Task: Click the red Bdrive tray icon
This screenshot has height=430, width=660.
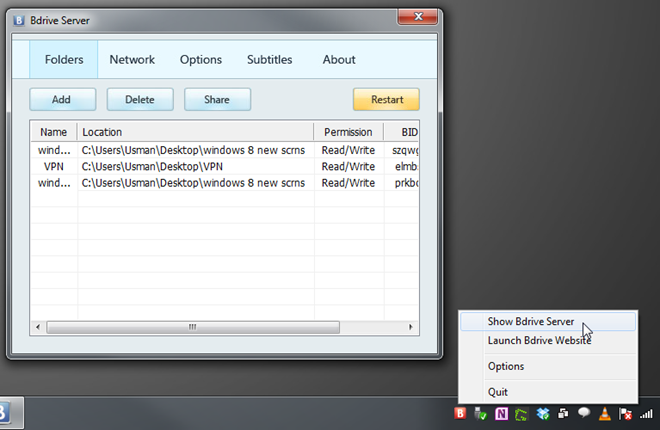Action: (460, 414)
